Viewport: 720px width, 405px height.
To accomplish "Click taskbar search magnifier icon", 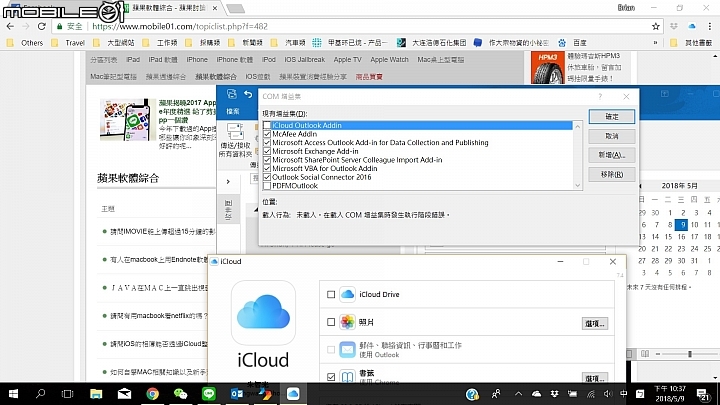I will click(x=41, y=394).
